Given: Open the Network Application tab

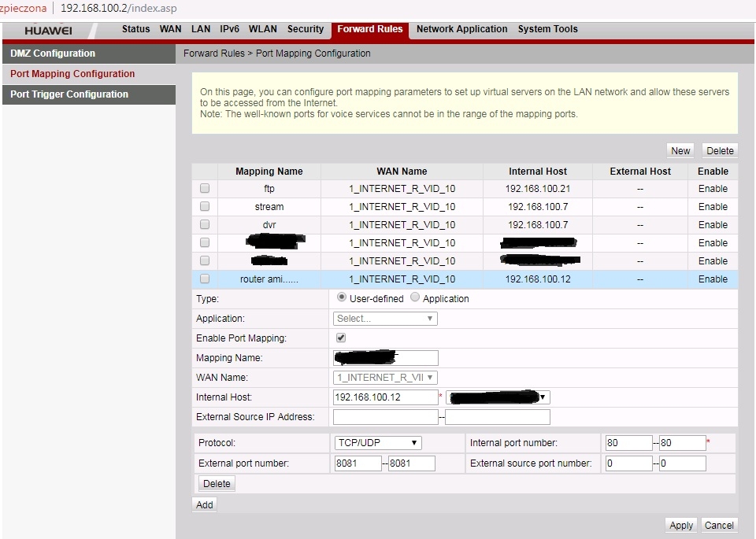Looking at the screenshot, I should click(x=462, y=29).
